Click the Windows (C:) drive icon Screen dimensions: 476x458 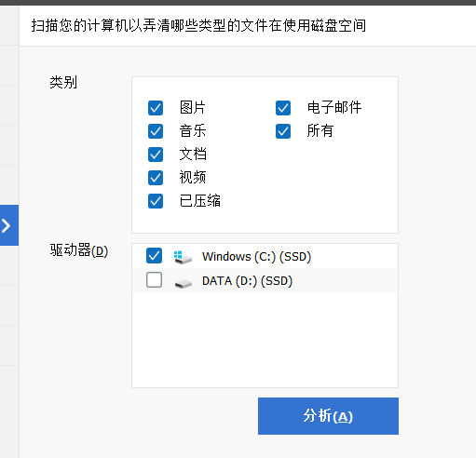click(183, 257)
